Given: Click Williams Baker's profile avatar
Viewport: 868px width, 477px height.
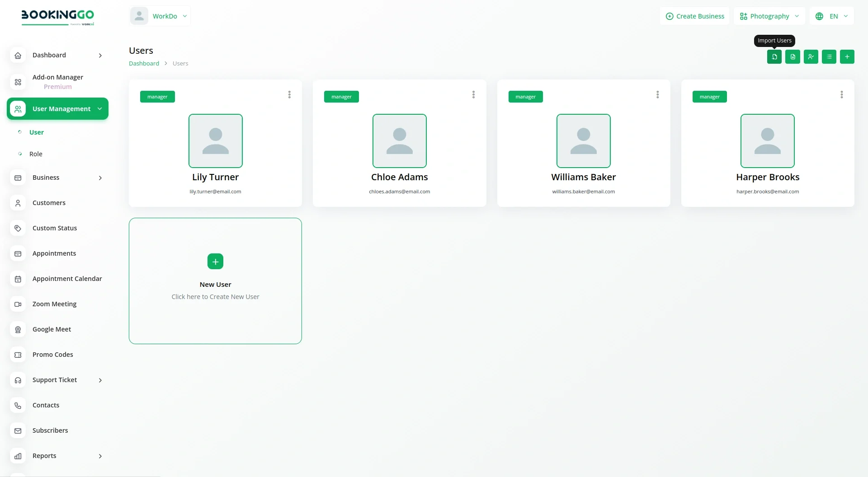Looking at the screenshot, I should point(583,141).
